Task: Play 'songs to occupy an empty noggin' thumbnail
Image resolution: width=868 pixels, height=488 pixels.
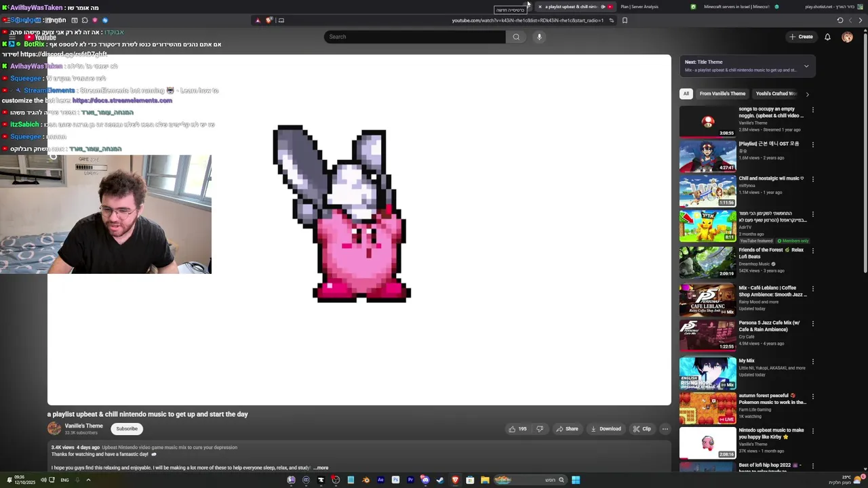Action: click(x=707, y=121)
